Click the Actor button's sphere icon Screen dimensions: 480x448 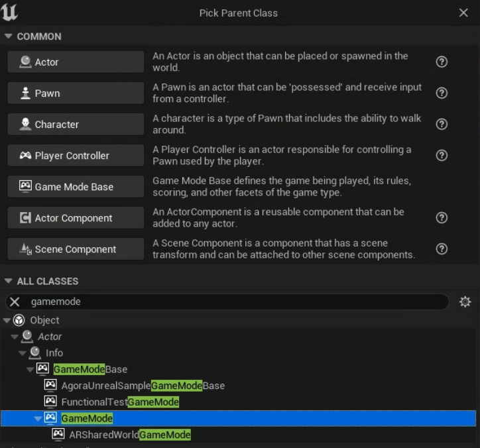pyautogui.click(x=25, y=62)
